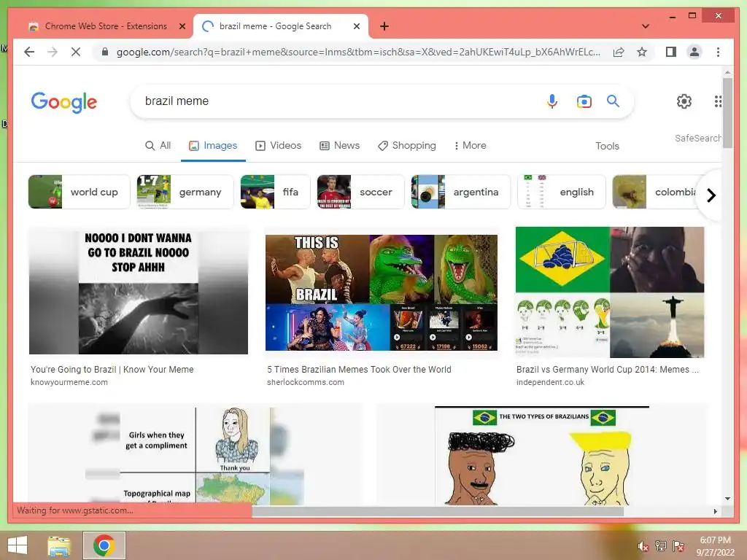Open THE TWO TYPES OF BRAZILIANS image

(542, 455)
